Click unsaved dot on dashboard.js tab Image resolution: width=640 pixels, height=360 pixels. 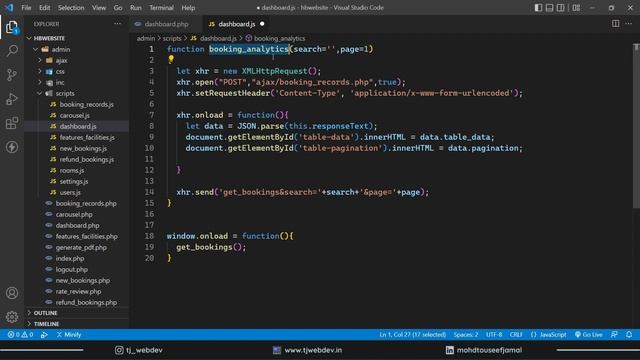(x=262, y=24)
